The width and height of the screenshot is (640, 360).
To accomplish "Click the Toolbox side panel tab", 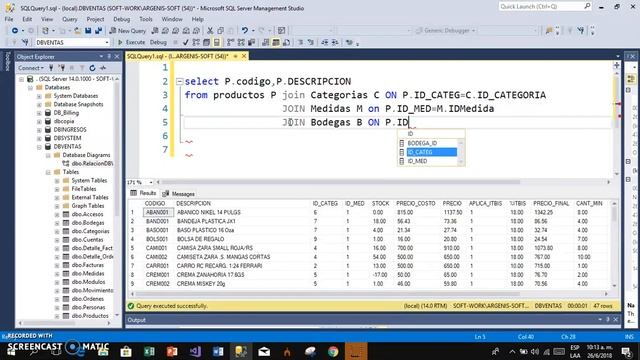I will pos(7,62).
